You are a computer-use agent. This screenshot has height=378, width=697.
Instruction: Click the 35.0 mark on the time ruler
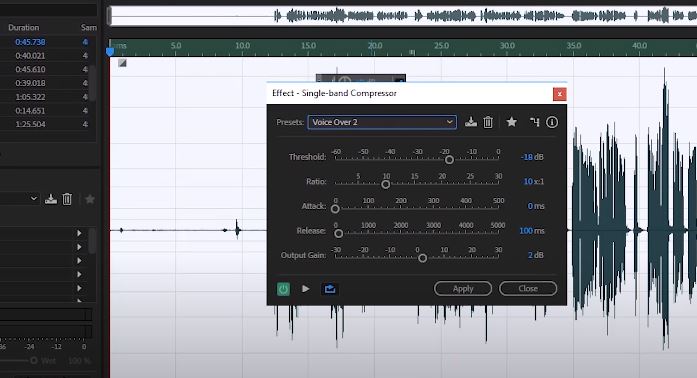tap(573, 45)
